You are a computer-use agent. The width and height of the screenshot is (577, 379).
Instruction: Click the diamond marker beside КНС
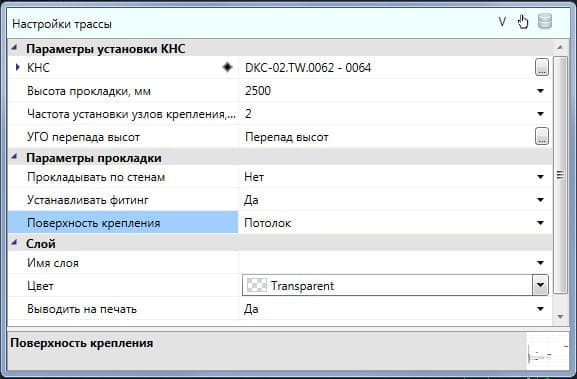(227, 67)
